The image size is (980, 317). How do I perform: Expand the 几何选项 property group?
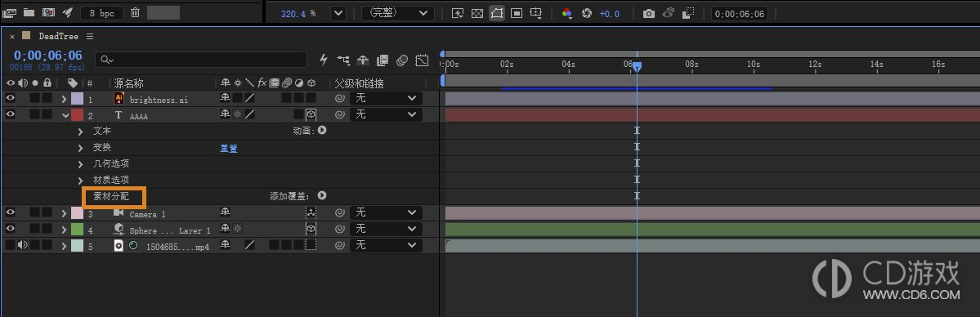click(x=81, y=164)
